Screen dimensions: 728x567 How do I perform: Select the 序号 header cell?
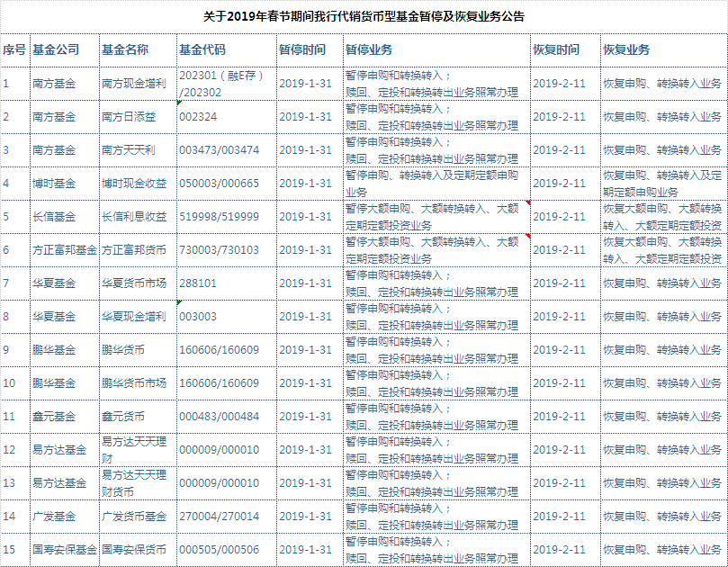14,49
